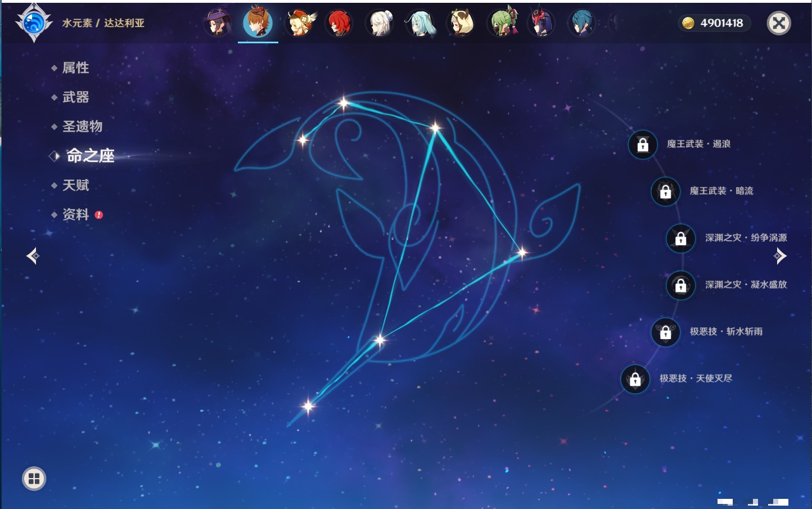Go to next character with right arrow
The image size is (812, 509).
[x=780, y=256]
